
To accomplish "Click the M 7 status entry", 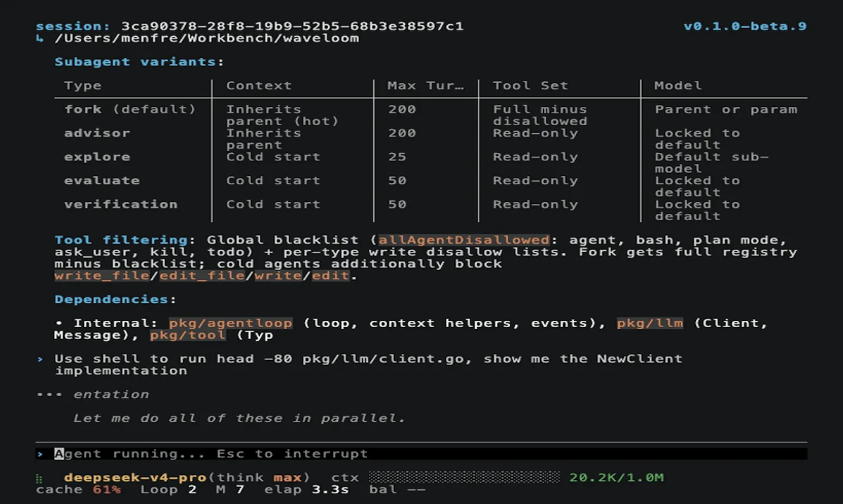I will [230, 489].
